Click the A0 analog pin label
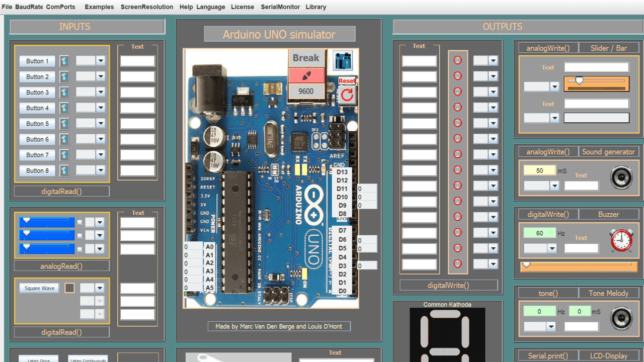 pos(209,247)
